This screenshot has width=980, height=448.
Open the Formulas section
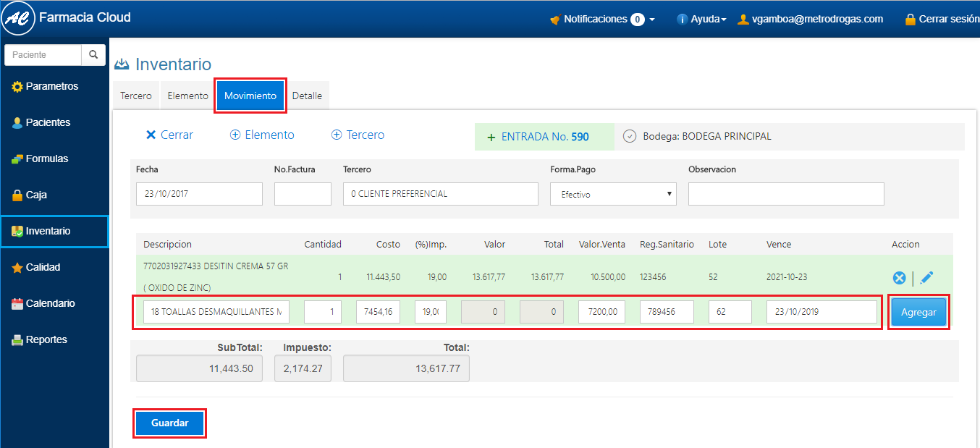(46, 159)
